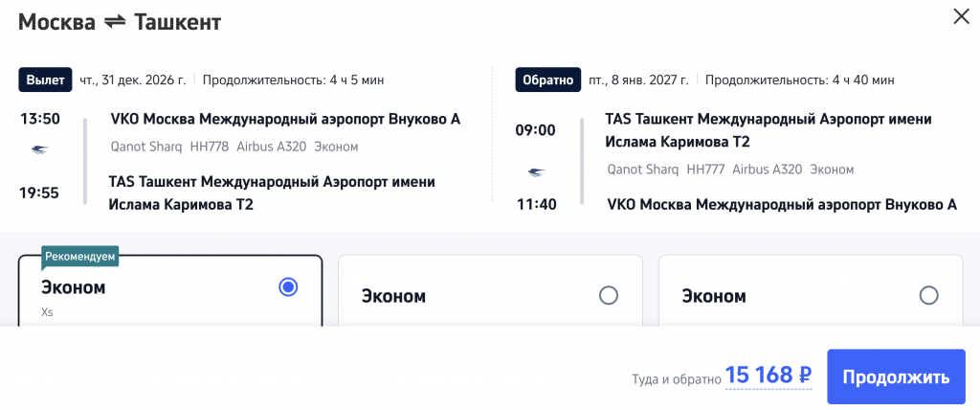Viewport: 980px width, 410px height.
Task: Click outbound flight number HH778
Action: pos(208,147)
